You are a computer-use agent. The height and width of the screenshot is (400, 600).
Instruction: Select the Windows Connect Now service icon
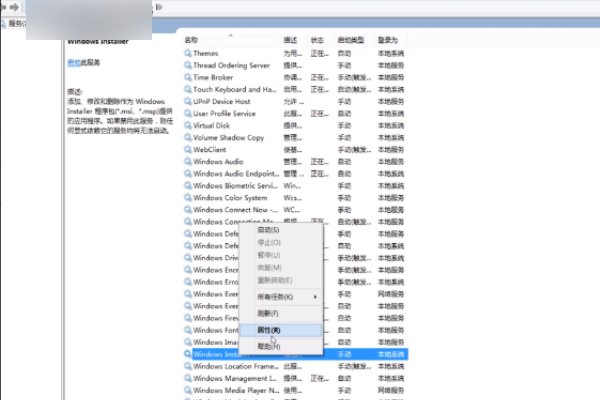coord(188,209)
